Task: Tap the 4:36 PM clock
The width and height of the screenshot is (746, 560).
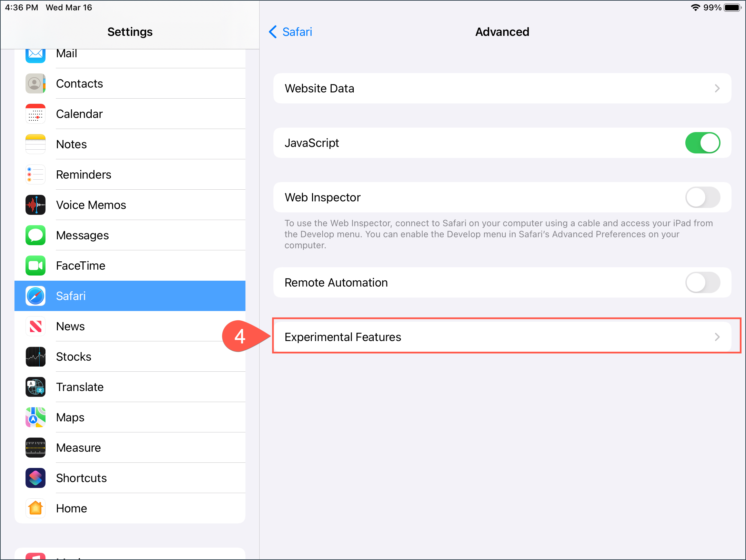Action: 21,7
